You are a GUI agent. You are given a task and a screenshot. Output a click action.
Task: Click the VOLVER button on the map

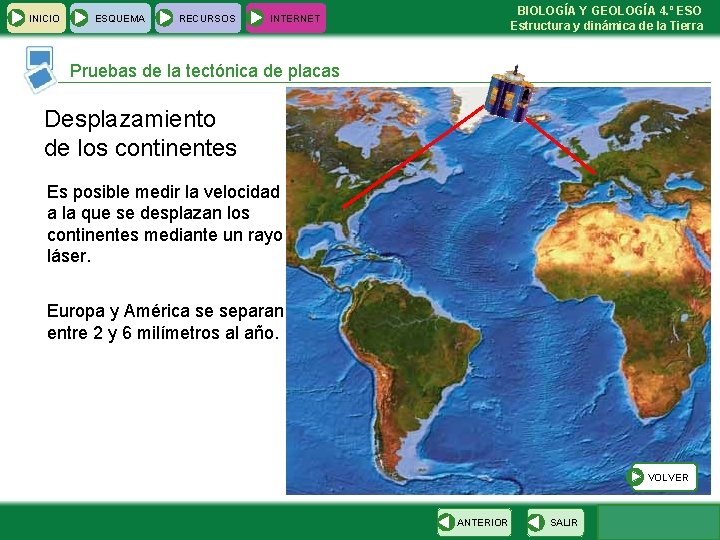tap(662, 477)
